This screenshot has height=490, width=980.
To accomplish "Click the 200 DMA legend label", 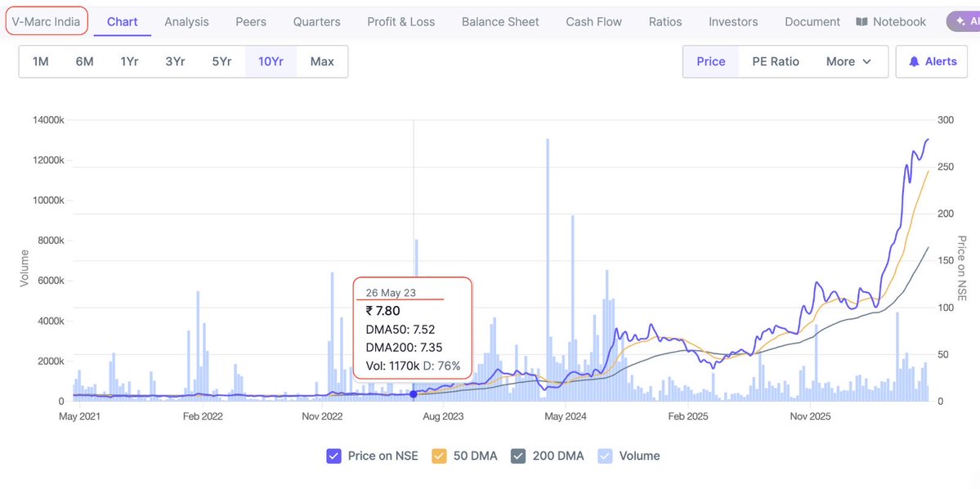I will 558,456.
